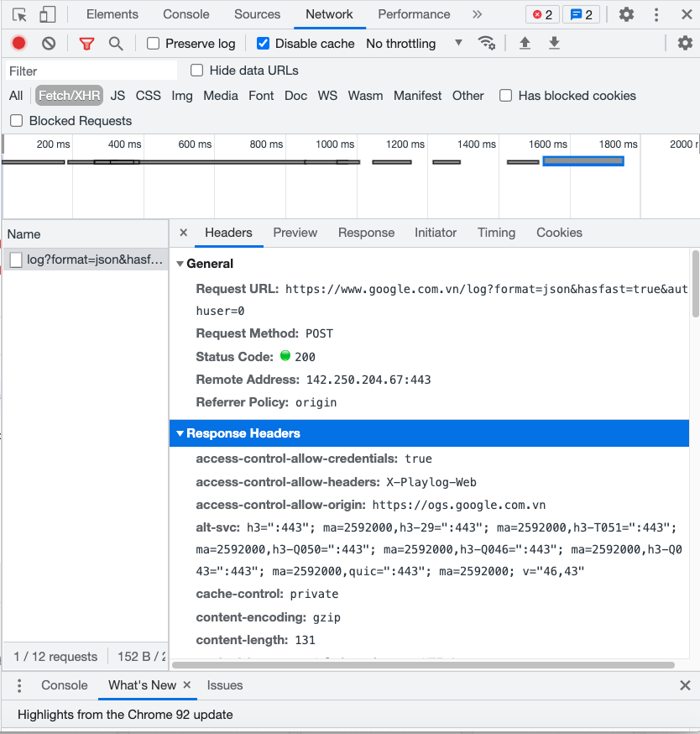Click the Name column header
This screenshot has height=734, width=700.
(86, 234)
